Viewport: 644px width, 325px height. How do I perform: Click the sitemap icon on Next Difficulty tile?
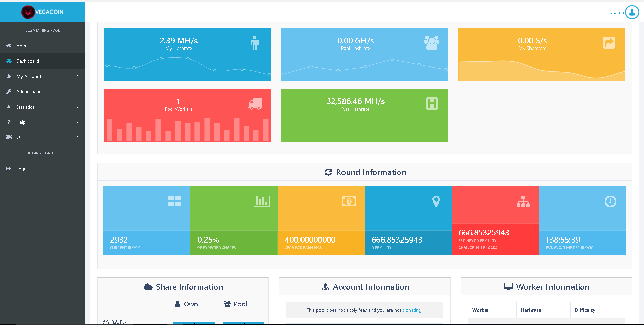pos(523,202)
